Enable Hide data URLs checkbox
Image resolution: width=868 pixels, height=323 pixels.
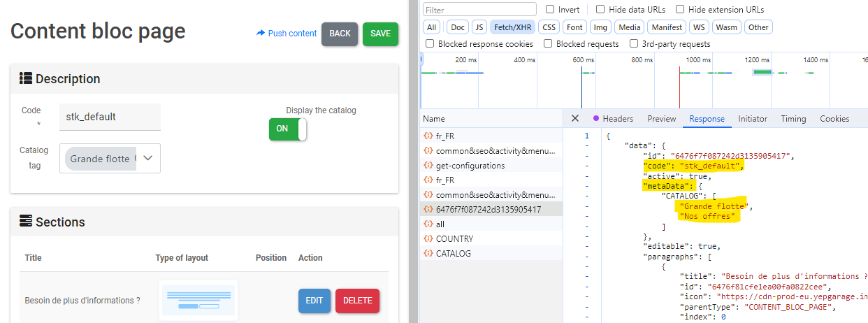click(x=600, y=9)
